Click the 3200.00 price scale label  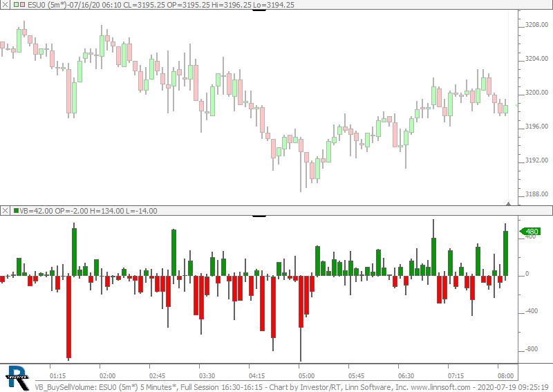[x=537, y=93]
